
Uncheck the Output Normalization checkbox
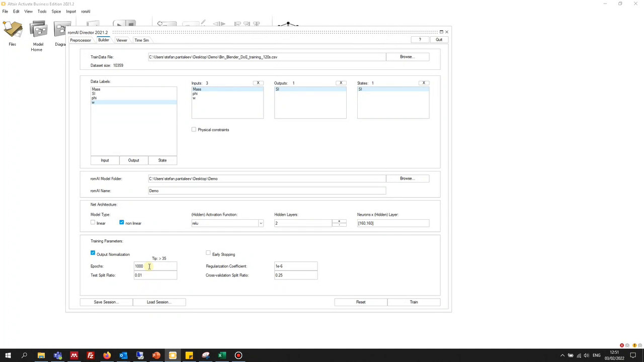93,253
